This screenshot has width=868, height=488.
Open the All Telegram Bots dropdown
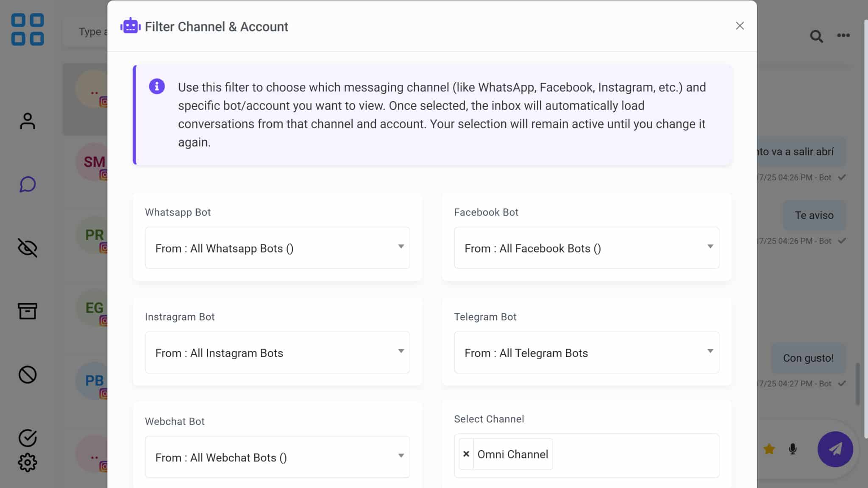click(x=586, y=352)
